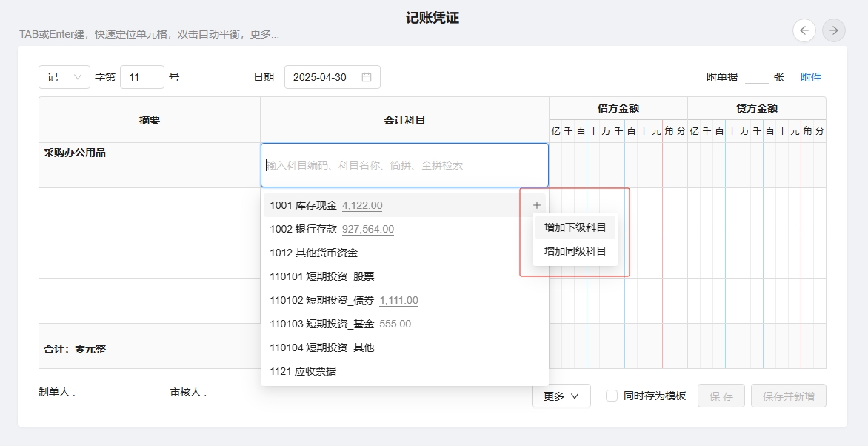Pick 1121 应收票据 account option
The image size is (868, 446).
click(x=303, y=371)
